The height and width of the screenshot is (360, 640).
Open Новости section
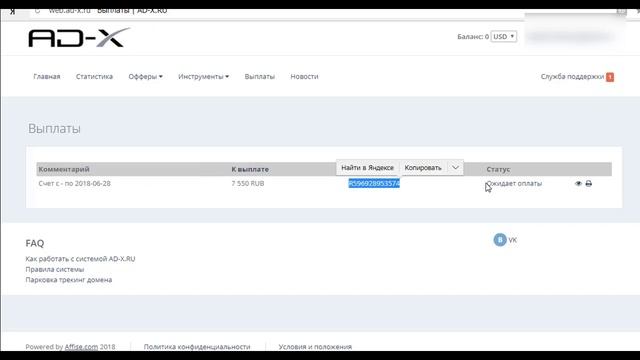coord(304,77)
